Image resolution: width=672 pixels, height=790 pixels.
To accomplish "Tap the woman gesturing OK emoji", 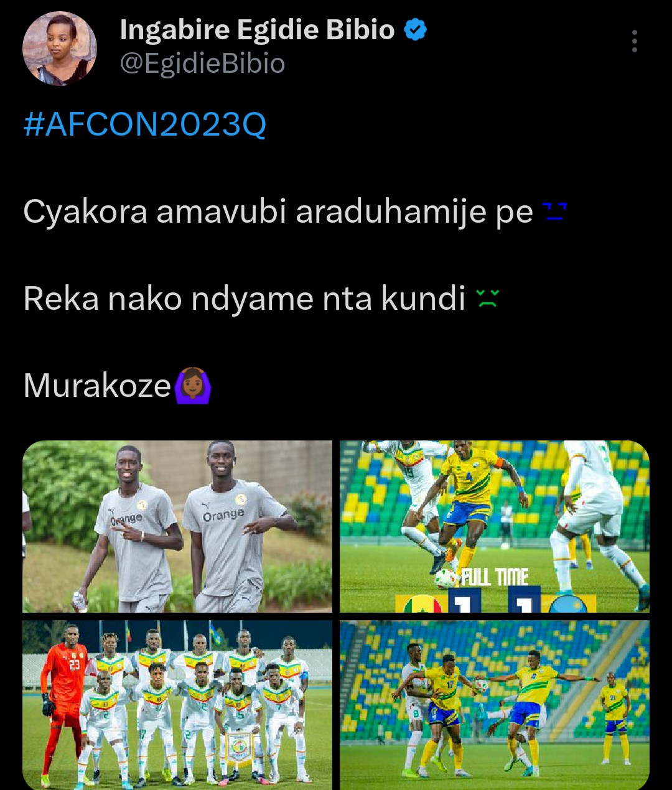I will click(192, 386).
